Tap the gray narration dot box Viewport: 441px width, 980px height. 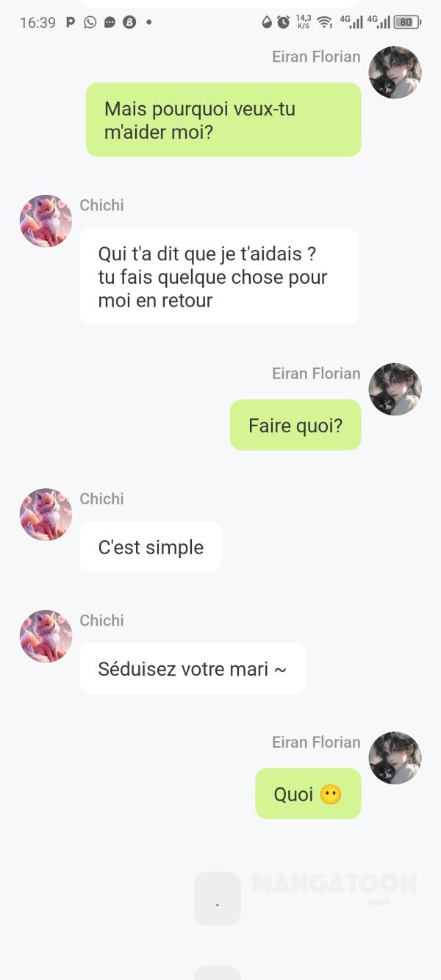point(218,898)
